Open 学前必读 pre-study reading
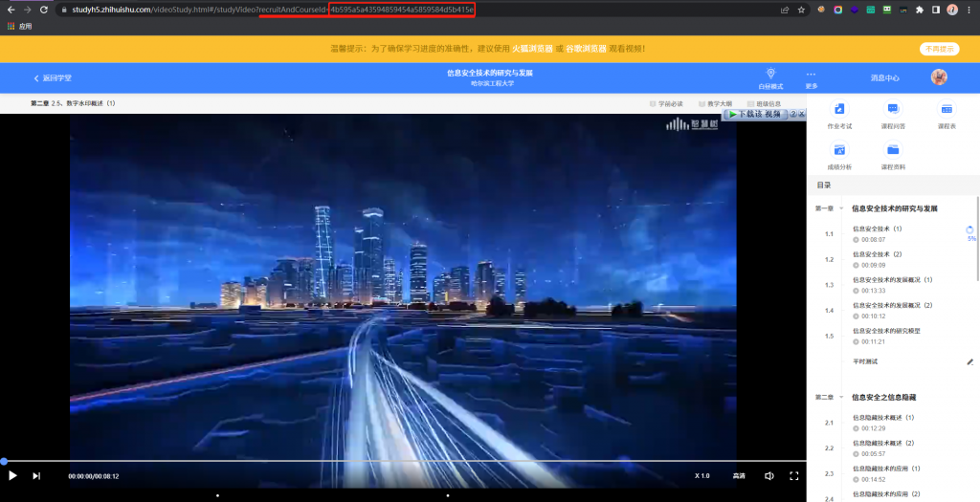Screen dimensions: 980x502 [x=666, y=103]
